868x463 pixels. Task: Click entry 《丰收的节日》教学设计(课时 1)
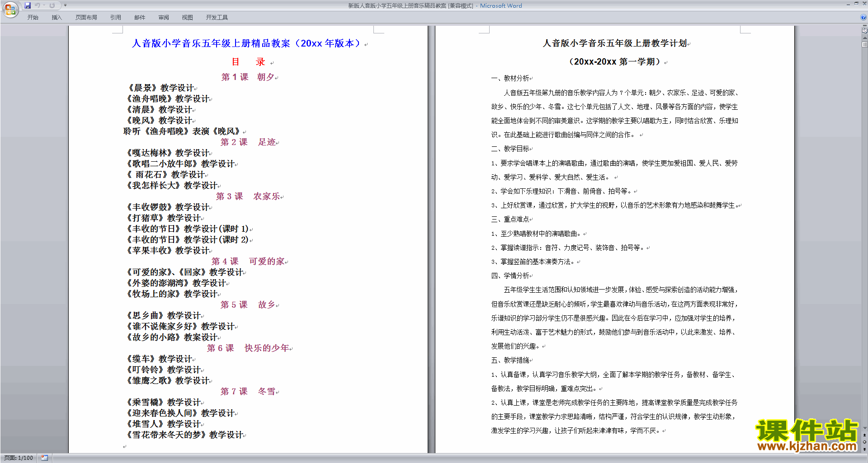click(187, 229)
